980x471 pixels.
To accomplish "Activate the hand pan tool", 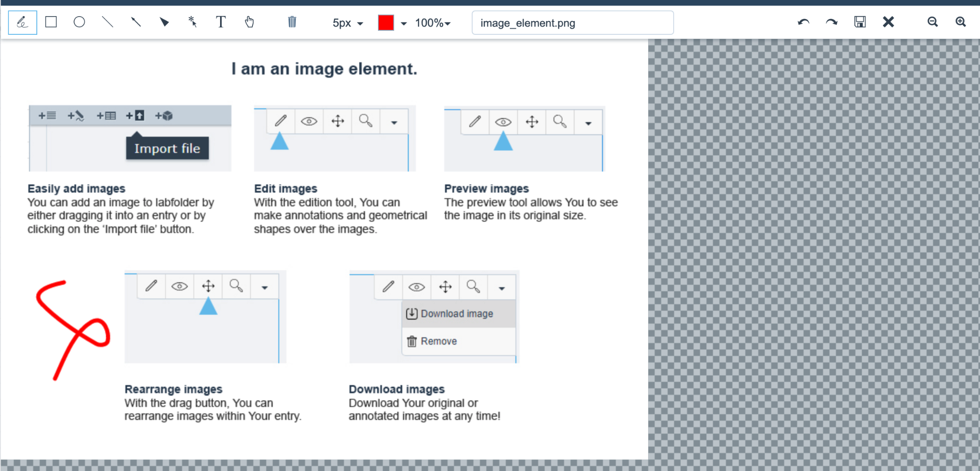I will coord(250,22).
